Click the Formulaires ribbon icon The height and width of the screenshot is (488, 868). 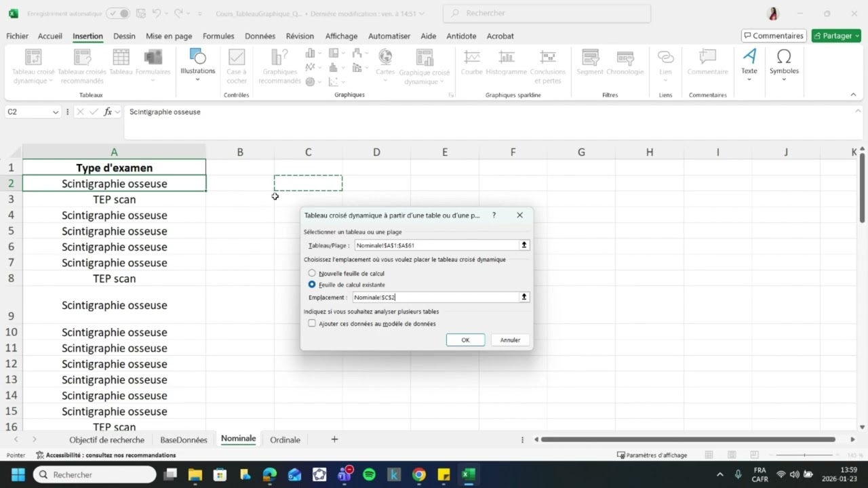pyautogui.click(x=153, y=57)
